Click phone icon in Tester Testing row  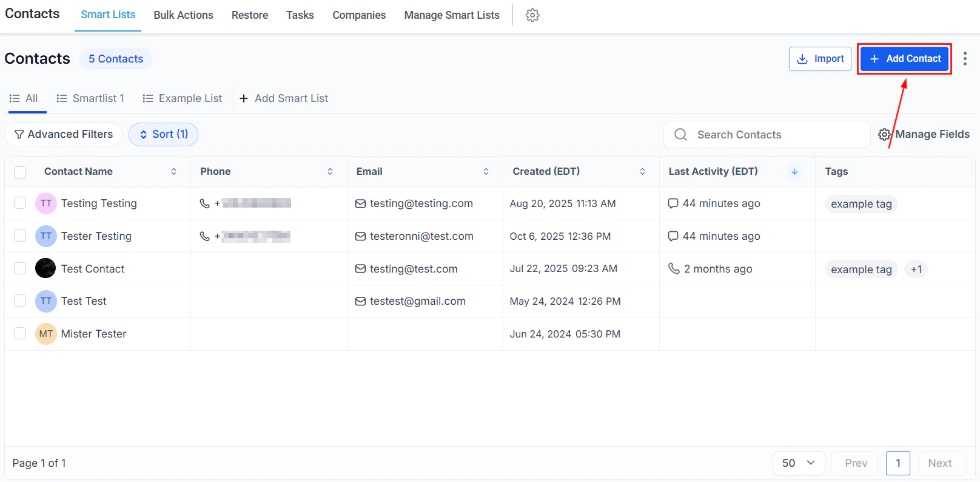(x=205, y=236)
